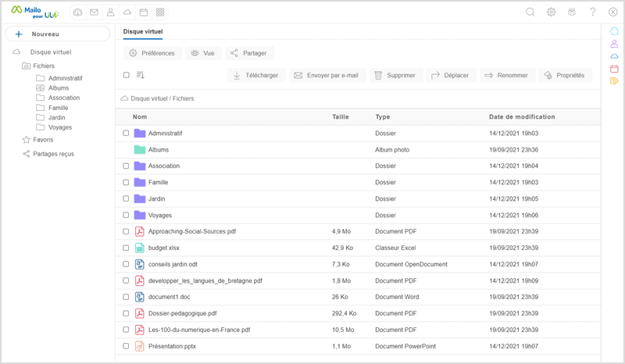Open the mail envelope icon in top bar
625x364 pixels.
tap(94, 12)
